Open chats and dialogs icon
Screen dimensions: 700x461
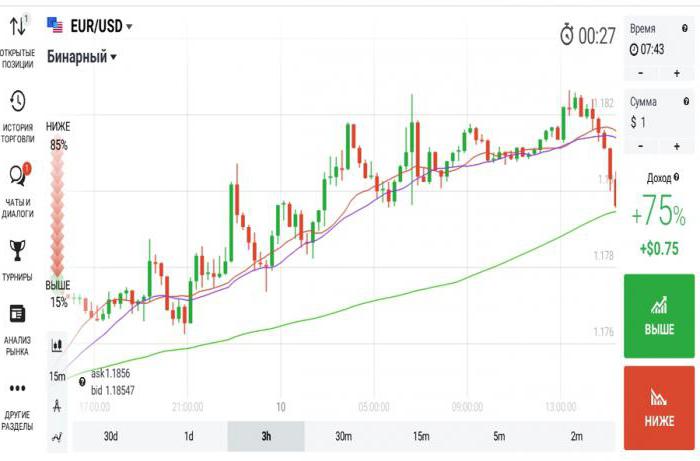pyautogui.click(x=18, y=175)
